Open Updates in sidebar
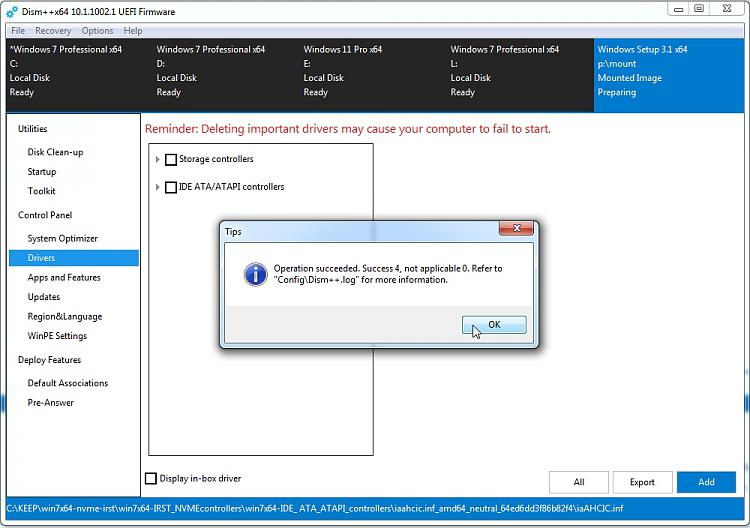The height and width of the screenshot is (528, 750). point(44,297)
